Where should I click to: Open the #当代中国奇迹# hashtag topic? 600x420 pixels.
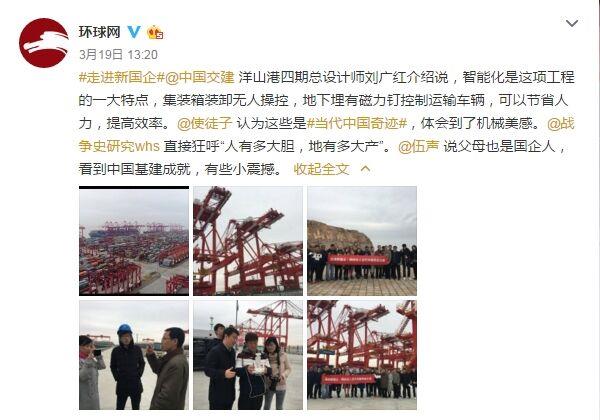pos(357,123)
